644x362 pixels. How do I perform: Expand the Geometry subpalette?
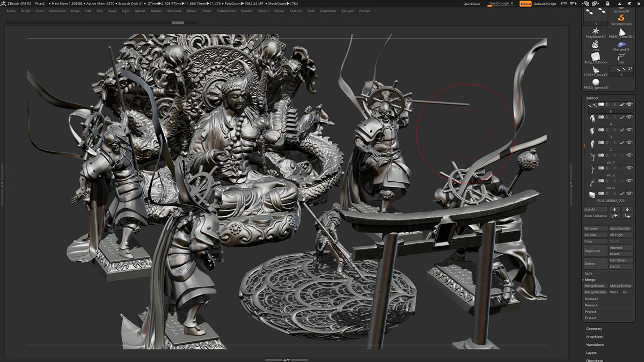(594, 329)
